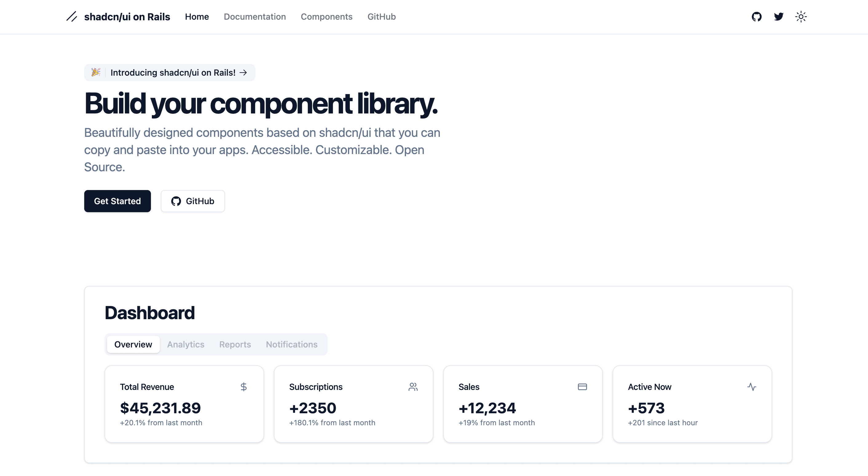This screenshot has height=476, width=868.
Task: Click the arrow after Introducing shadcn/ui on Rails
Action: point(243,73)
